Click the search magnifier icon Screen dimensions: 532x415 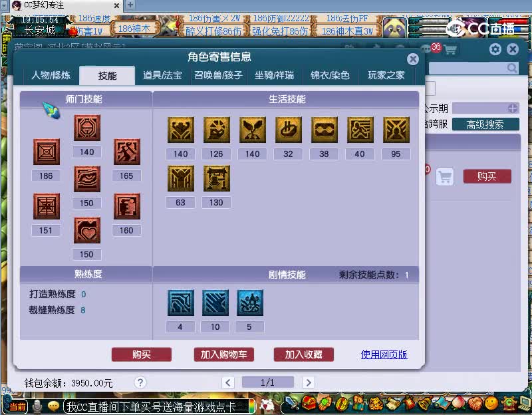tap(511, 69)
